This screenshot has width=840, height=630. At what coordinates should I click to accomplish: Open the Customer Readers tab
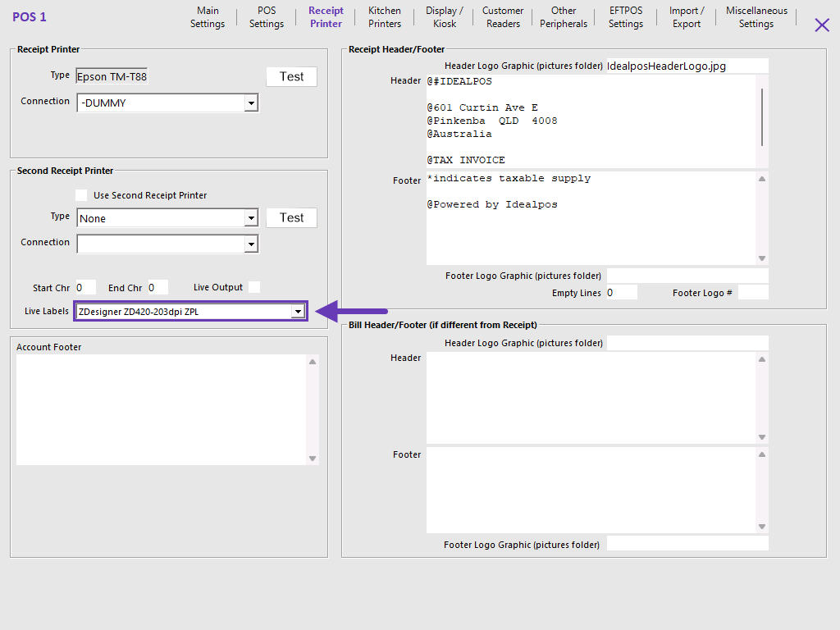[x=503, y=17]
